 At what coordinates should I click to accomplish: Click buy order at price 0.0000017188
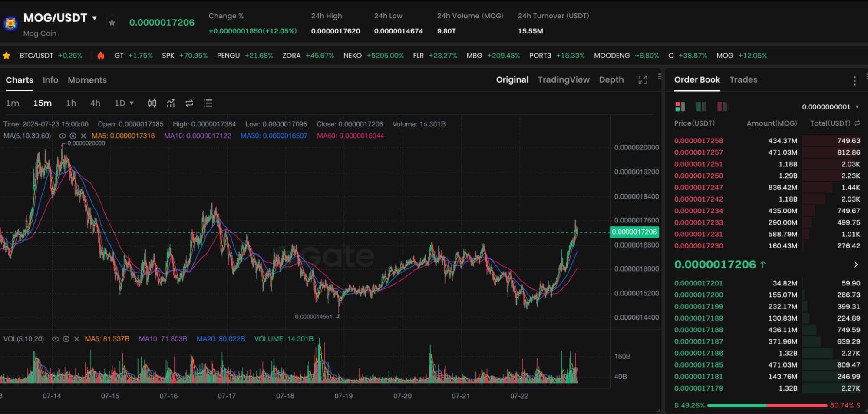tap(767, 330)
